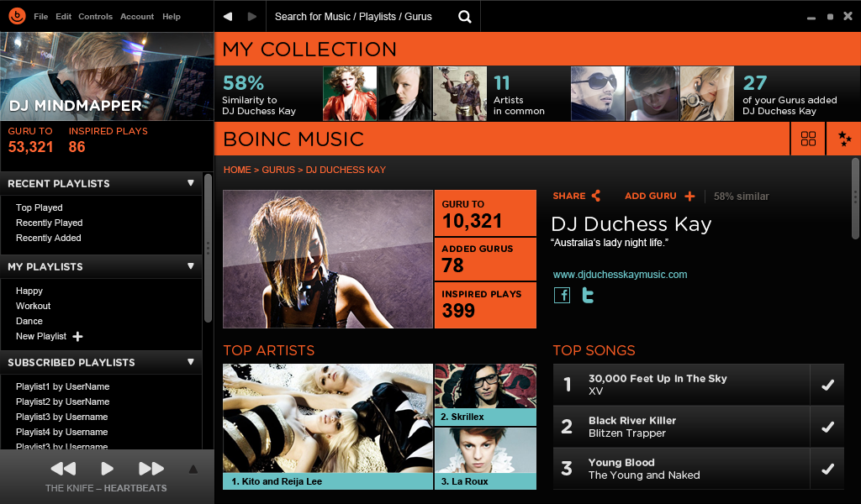Click the orange Boinc logo icon
The width and height of the screenshot is (861, 504).
pyautogui.click(x=17, y=16)
